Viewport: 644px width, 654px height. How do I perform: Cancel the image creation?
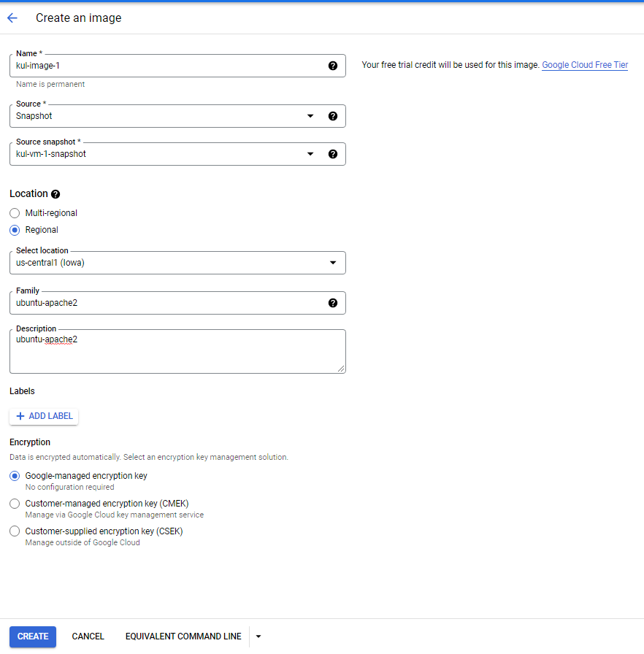tap(88, 636)
